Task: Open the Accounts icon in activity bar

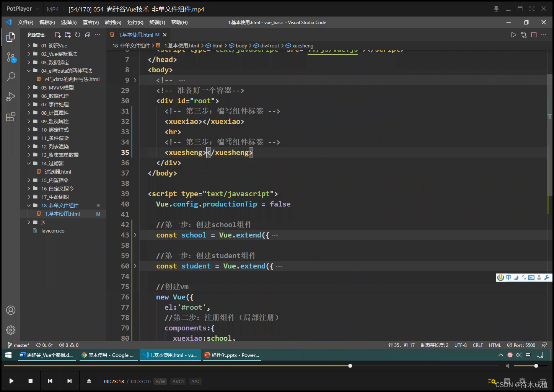Action: click(x=11, y=310)
